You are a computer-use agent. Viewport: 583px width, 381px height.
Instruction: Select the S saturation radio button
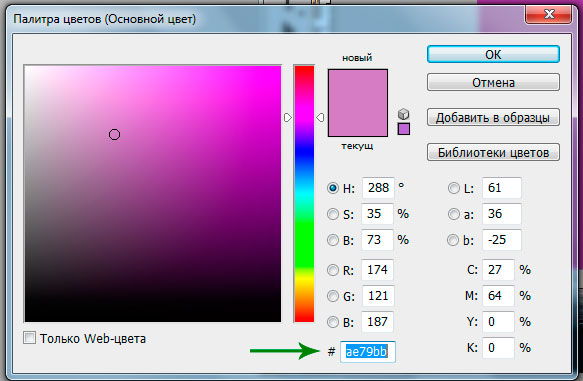(333, 214)
